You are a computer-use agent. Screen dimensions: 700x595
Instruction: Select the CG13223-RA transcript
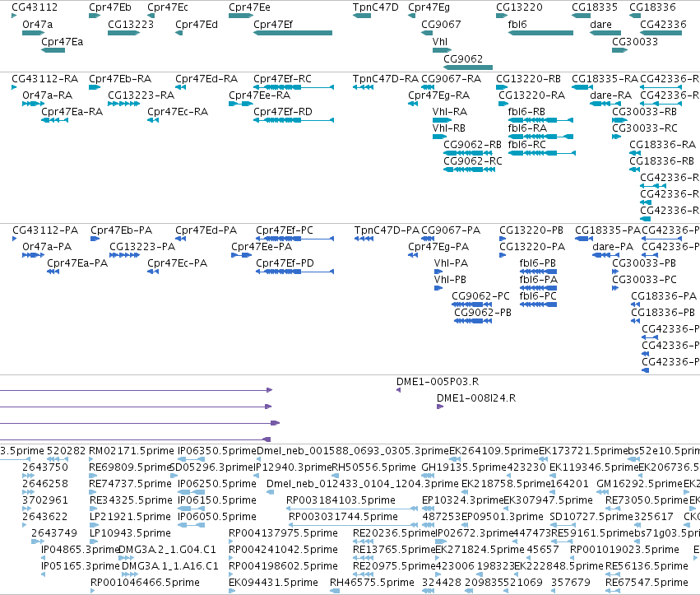click(x=124, y=104)
